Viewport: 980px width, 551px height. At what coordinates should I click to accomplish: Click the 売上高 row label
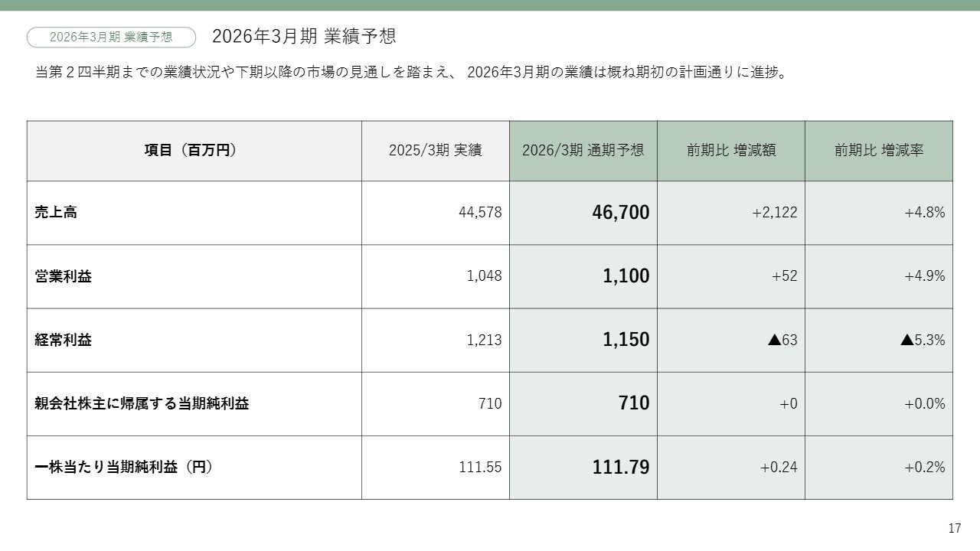pyautogui.click(x=56, y=213)
